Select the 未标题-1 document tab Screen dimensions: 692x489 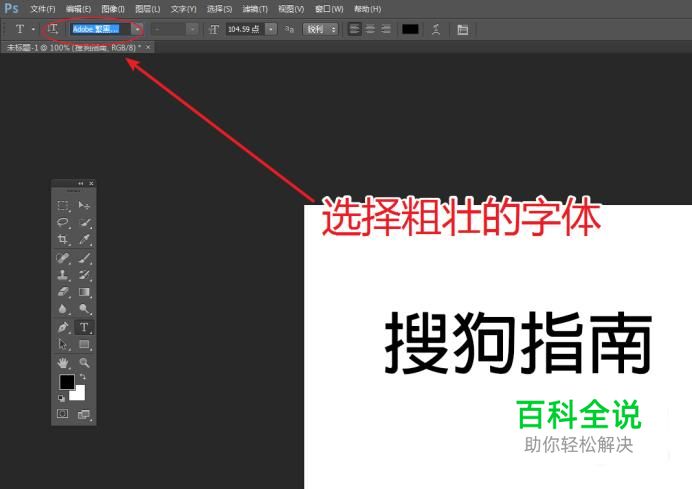pos(74,47)
